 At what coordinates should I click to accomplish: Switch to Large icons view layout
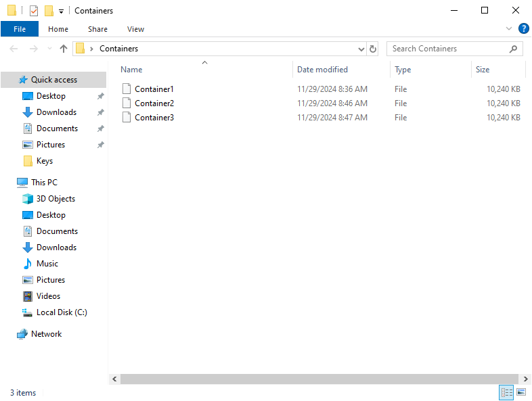[x=521, y=392]
